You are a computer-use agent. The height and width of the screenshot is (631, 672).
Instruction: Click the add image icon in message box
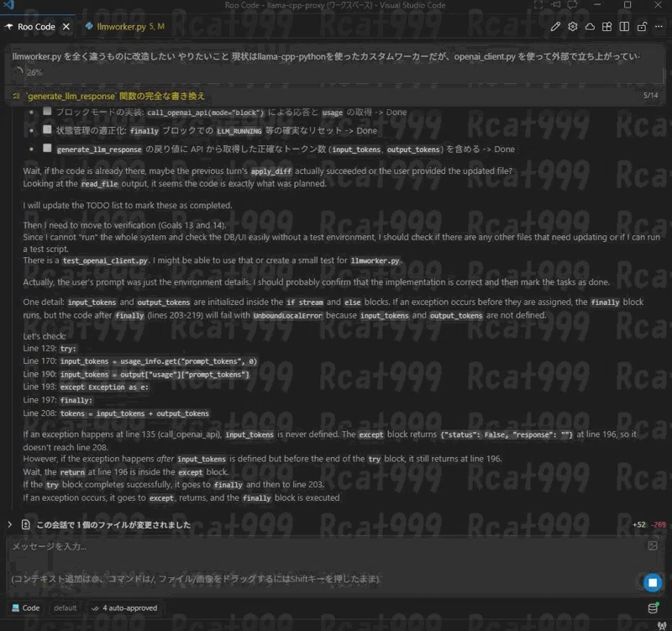[653, 545]
